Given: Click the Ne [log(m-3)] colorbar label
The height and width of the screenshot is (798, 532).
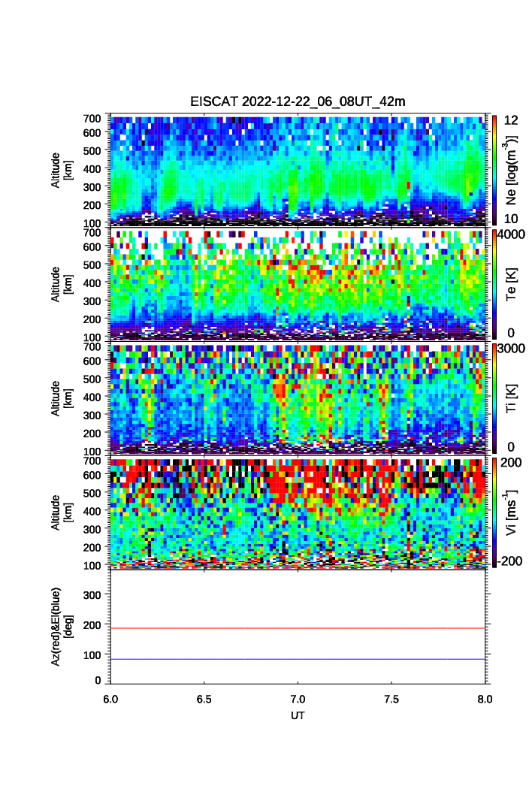Looking at the screenshot, I should pos(512,171).
